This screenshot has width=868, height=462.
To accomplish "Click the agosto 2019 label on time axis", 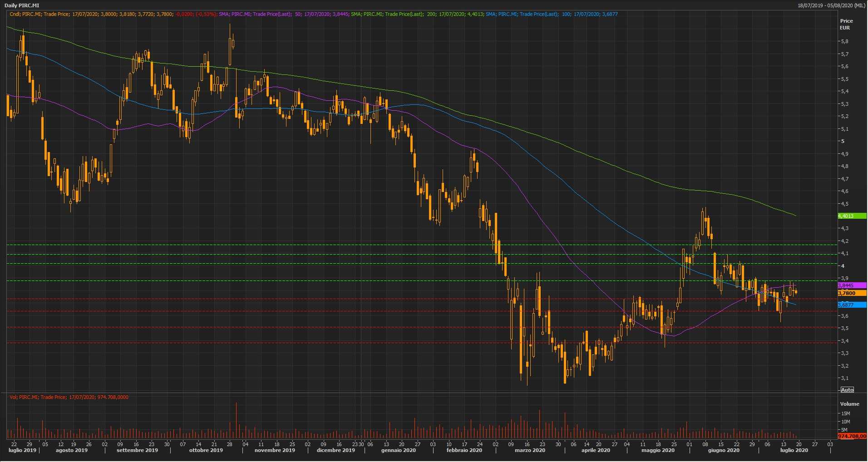I will pyautogui.click(x=72, y=451).
